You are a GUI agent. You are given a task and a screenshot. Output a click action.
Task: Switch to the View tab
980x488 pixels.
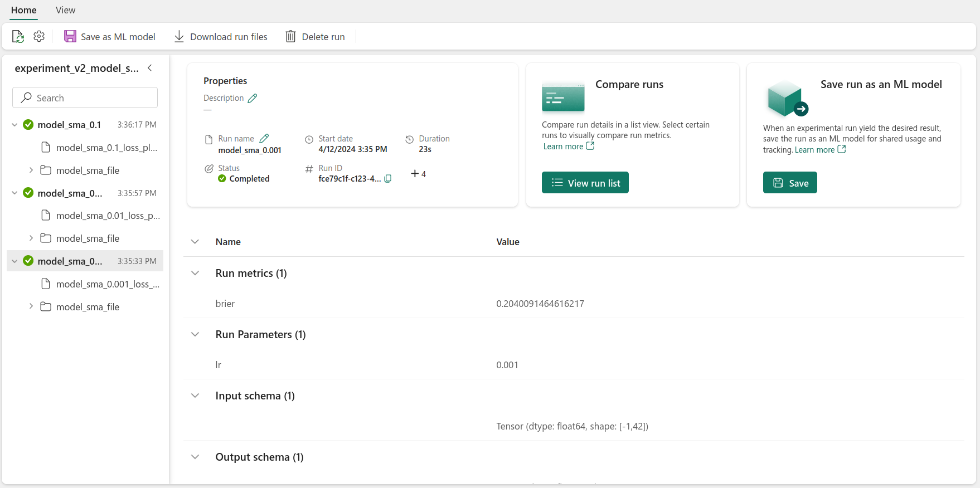click(65, 10)
